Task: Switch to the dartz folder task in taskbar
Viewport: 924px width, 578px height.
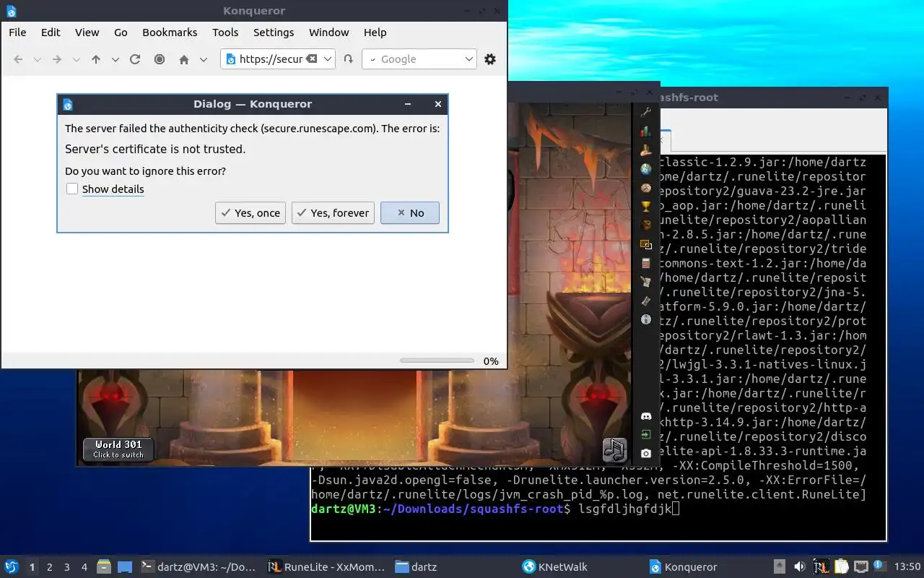Action: (x=417, y=567)
